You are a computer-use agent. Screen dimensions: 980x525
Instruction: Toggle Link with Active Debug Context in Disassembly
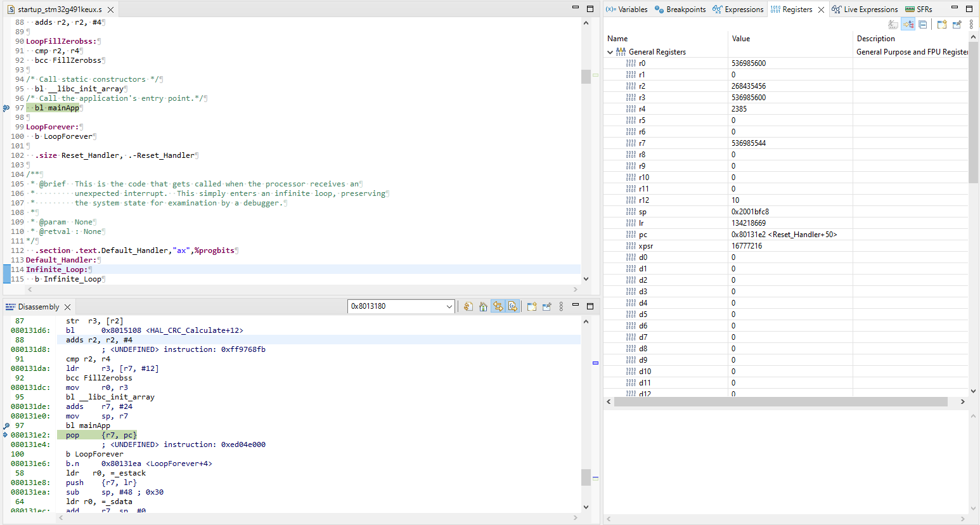point(498,306)
